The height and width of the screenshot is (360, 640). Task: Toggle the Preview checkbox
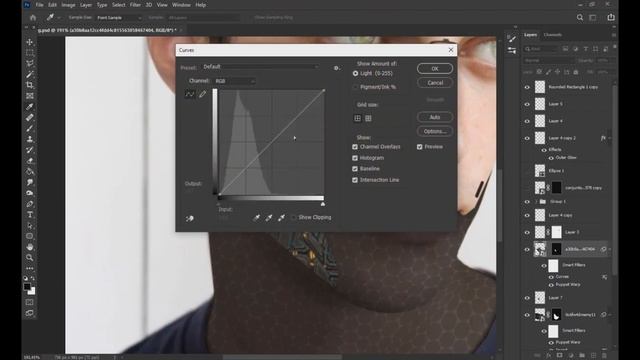pos(420,147)
